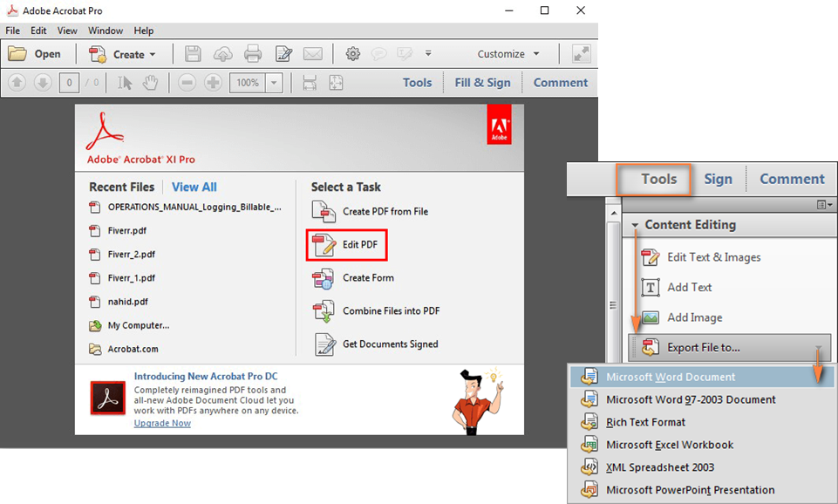Screen dimensions: 838x504
Task: Select the Hand pan tool
Action: 151,82
